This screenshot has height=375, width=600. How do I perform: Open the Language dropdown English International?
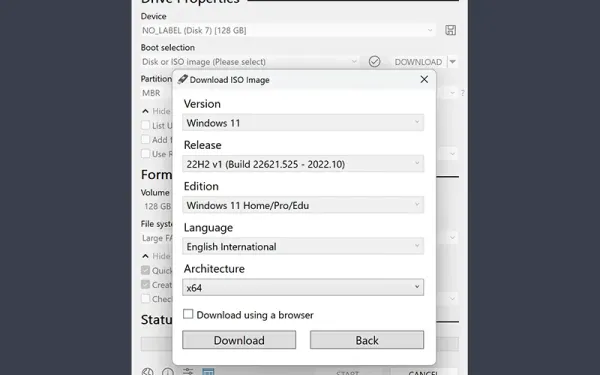(x=303, y=246)
